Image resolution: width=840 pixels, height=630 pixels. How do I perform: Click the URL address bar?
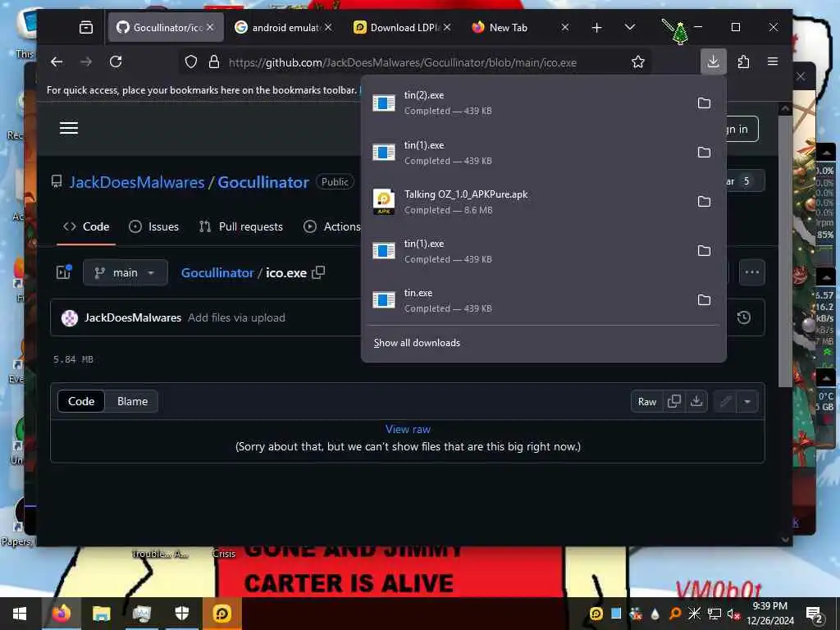(402, 62)
